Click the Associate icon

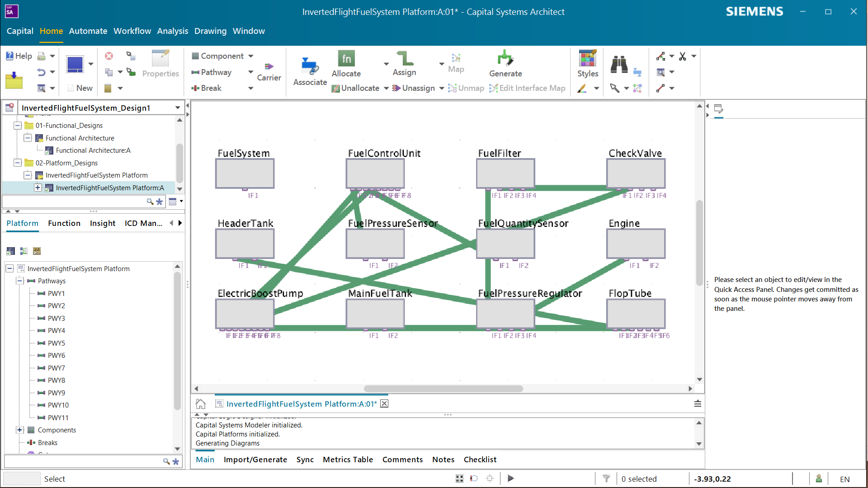pyautogui.click(x=310, y=66)
